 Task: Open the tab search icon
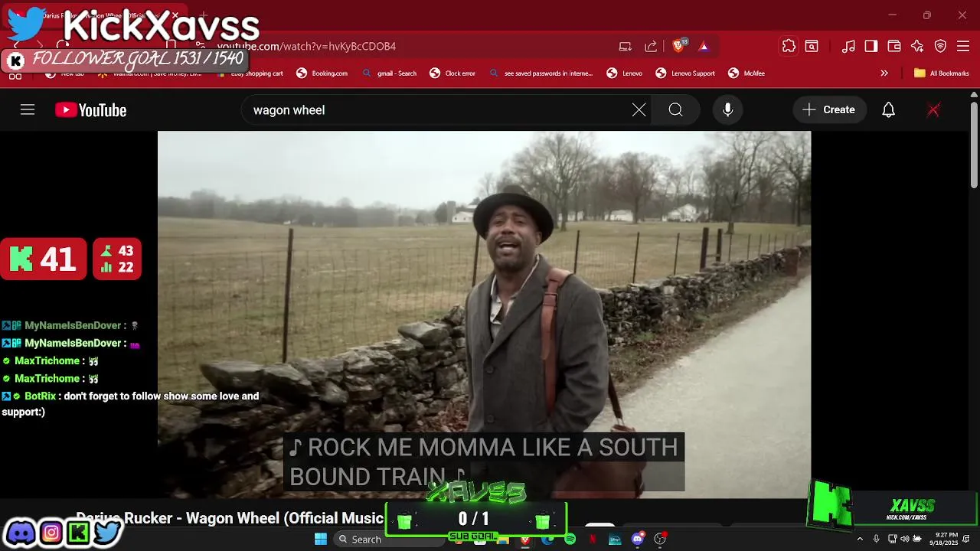[x=812, y=46]
